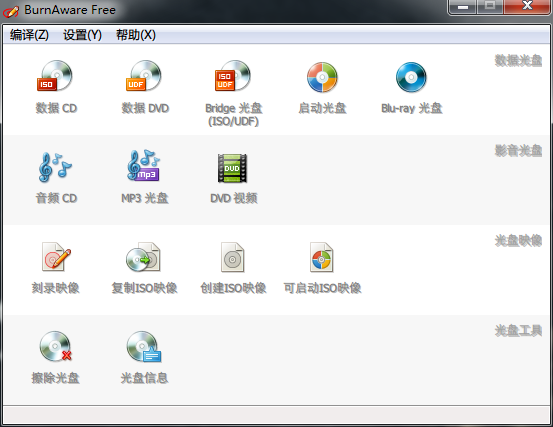Open the 数据 CD disc icon
The height and width of the screenshot is (427, 553).
[55, 76]
